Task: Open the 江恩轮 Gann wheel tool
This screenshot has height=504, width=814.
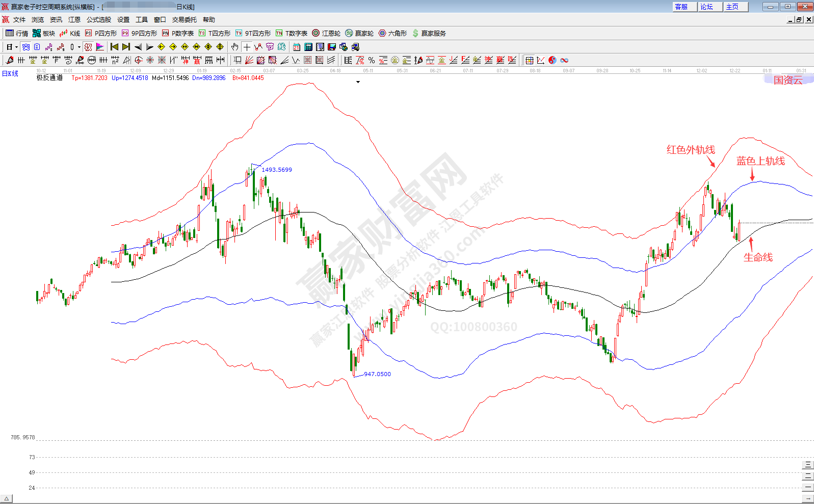Action: (326, 33)
